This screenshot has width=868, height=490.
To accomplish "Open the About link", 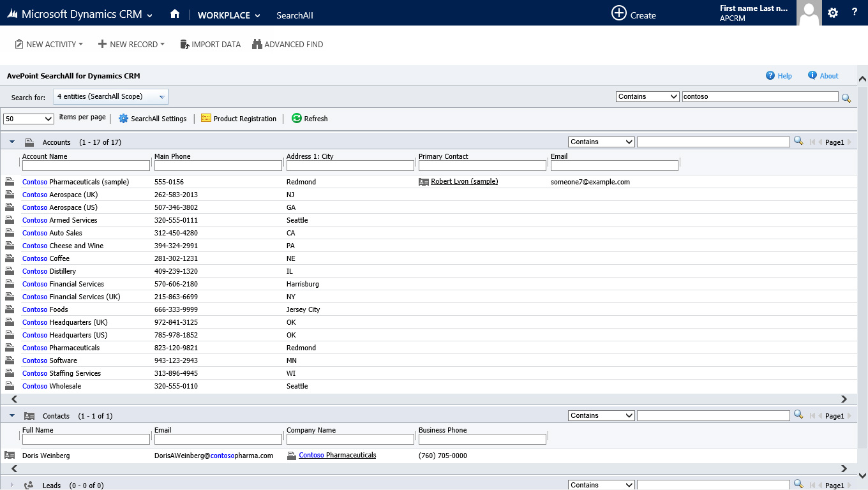I will pos(823,75).
